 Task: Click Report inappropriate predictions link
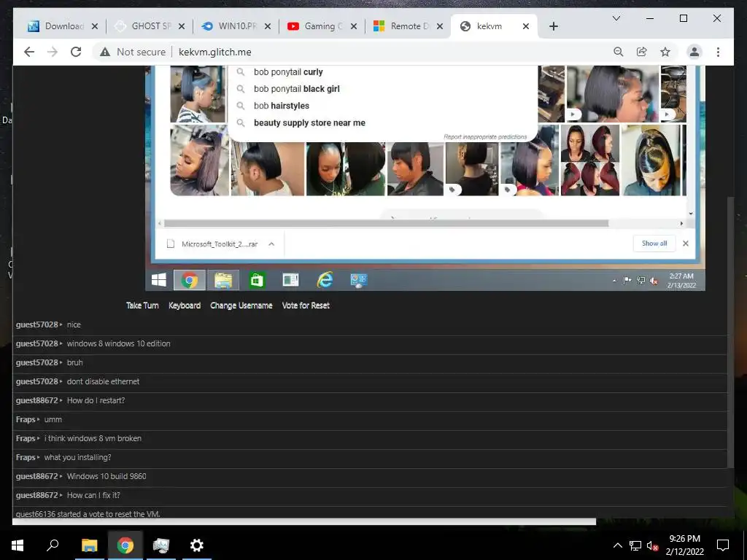click(x=485, y=136)
